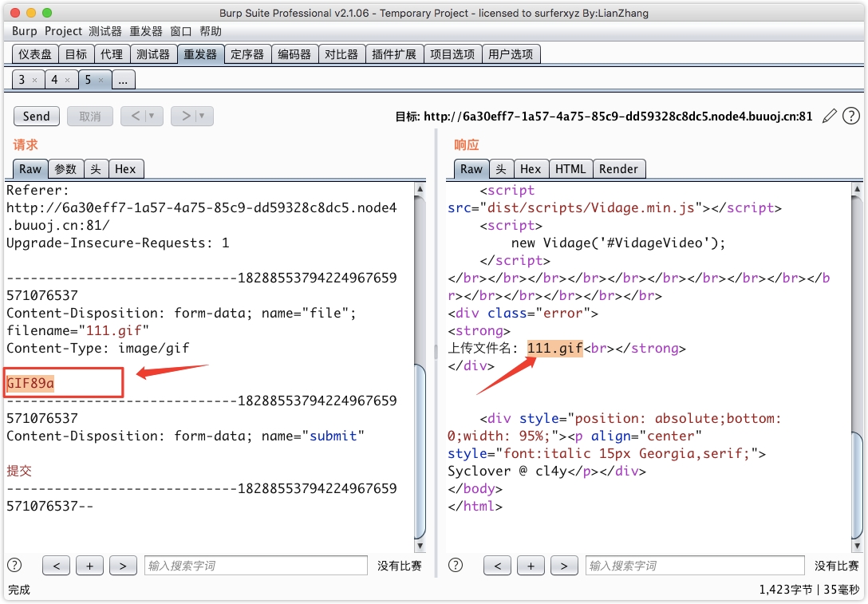
Task: Open the 帮助 menu in menu bar
Action: coord(211,31)
